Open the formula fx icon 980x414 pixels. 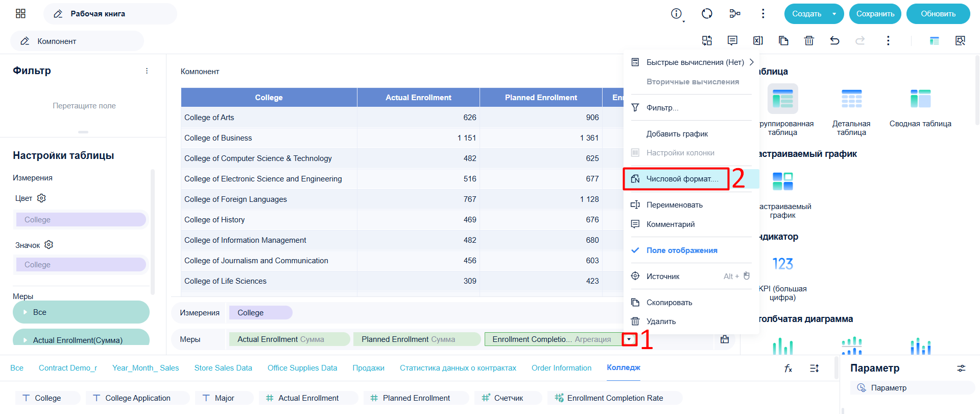point(788,368)
